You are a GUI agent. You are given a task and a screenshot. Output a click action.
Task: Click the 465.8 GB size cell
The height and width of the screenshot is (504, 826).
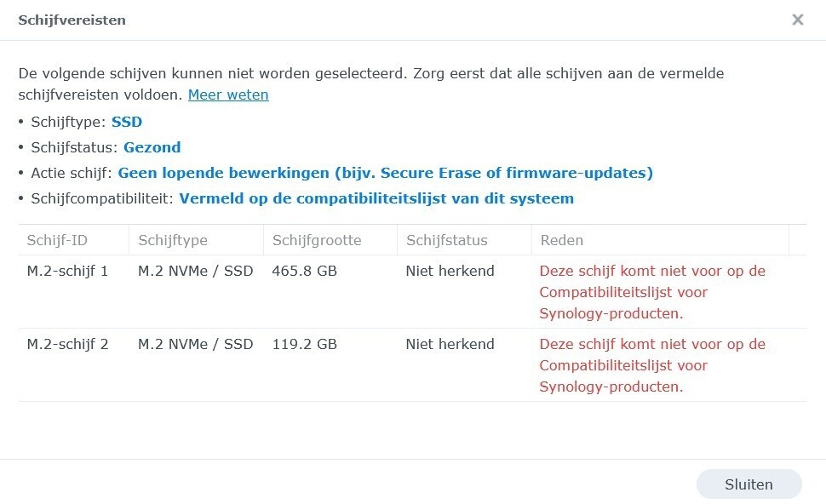point(302,271)
